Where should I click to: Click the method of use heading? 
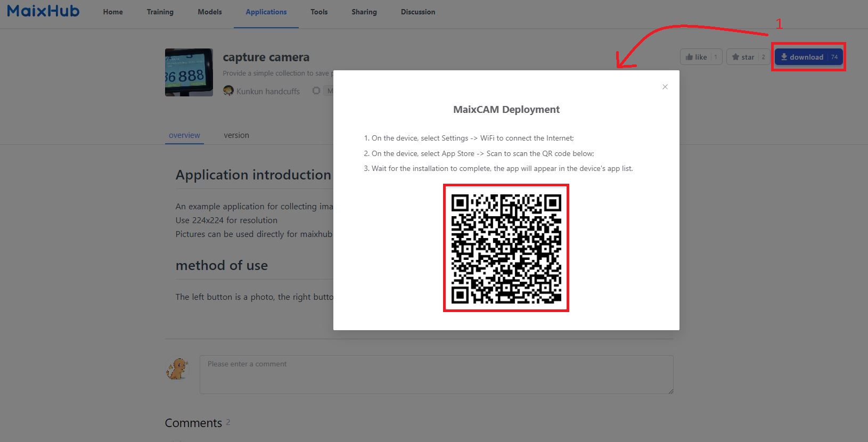[222, 265]
